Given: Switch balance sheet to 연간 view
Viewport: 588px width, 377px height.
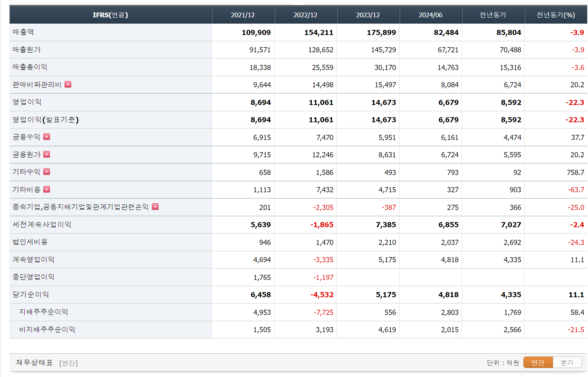Looking at the screenshot, I should pyautogui.click(x=538, y=362).
